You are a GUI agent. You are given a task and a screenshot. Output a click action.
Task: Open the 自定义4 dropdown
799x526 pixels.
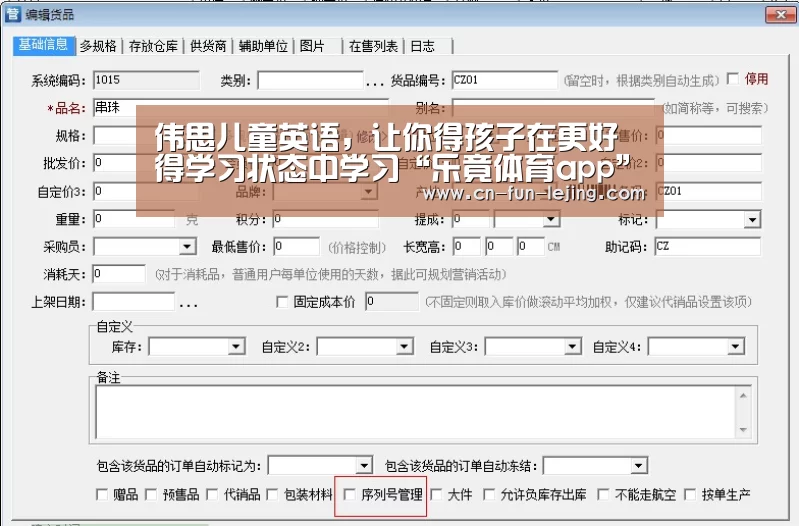coord(735,347)
